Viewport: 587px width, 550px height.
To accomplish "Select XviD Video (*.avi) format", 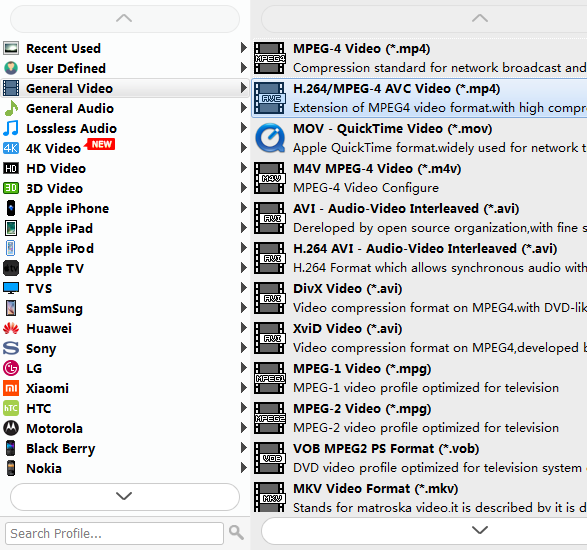I will pos(419,338).
